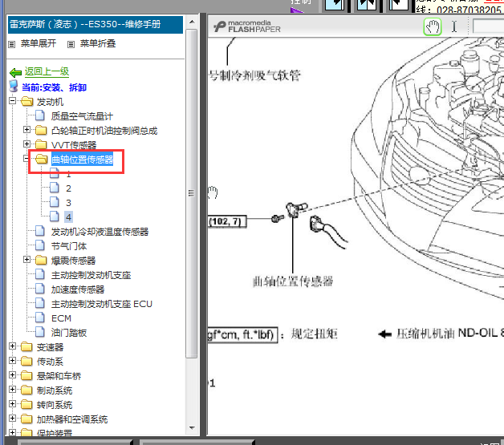Click the 制动系统 folder icon

pyautogui.click(x=26, y=390)
